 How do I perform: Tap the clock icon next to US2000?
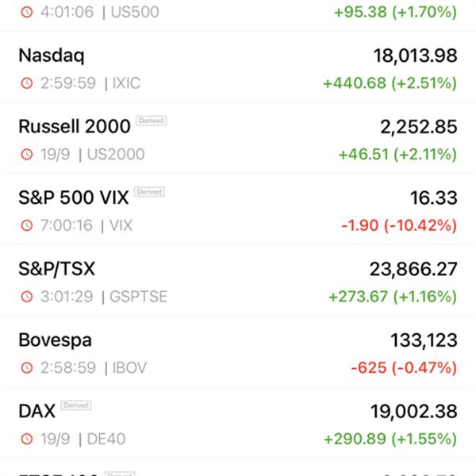[x=27, y=154]
